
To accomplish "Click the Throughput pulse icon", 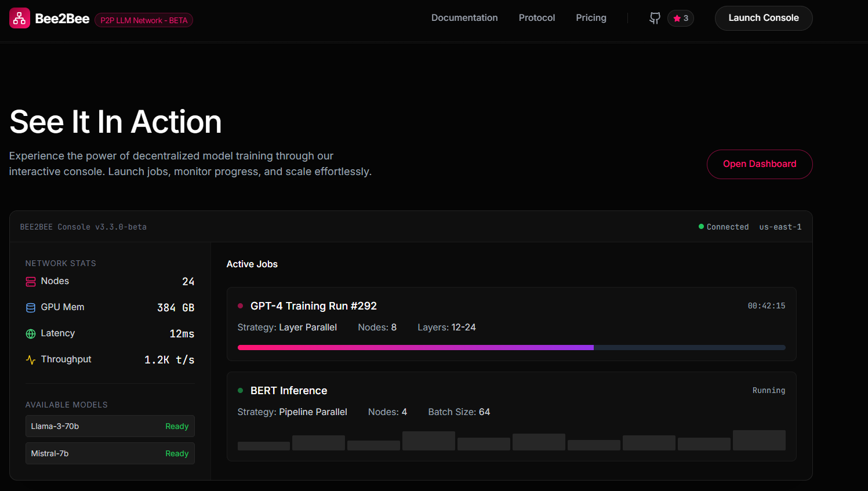I will [31, 359].
